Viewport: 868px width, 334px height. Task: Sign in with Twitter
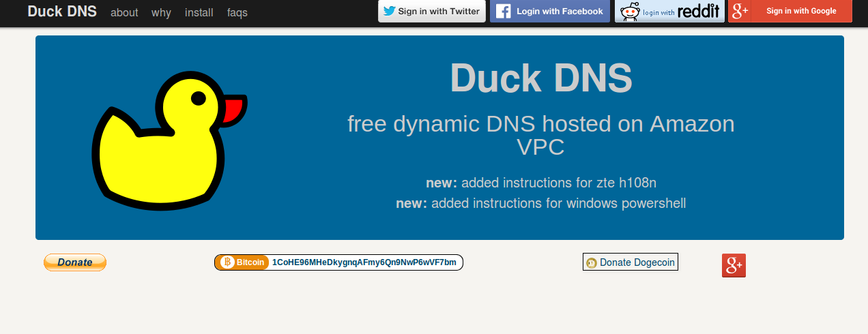[432, 11]
